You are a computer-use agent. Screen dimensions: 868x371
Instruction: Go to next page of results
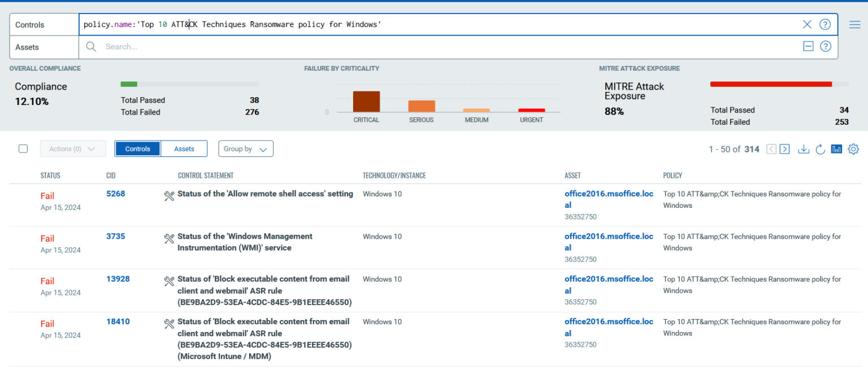(x=784, y=149)
